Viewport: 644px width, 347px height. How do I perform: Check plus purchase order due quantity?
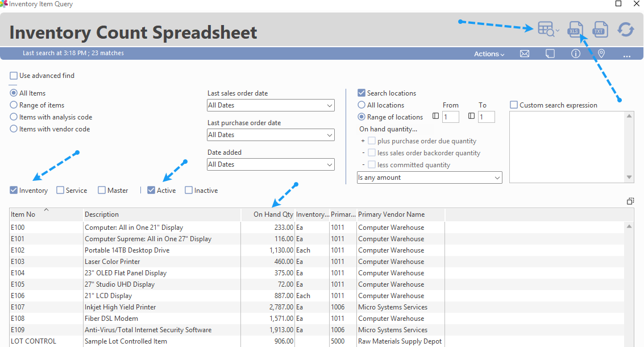372,141
